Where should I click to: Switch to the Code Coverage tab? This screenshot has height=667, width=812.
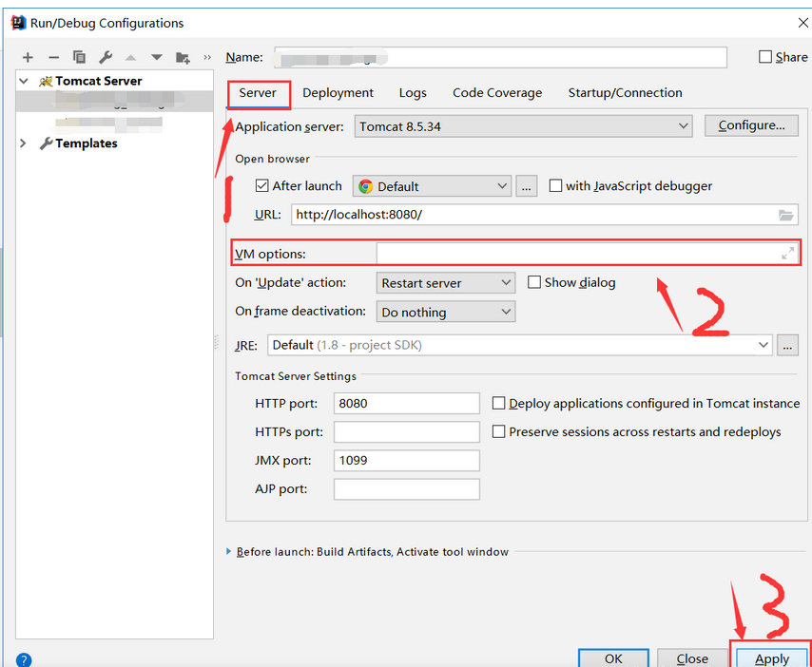(x=497, y=93)
